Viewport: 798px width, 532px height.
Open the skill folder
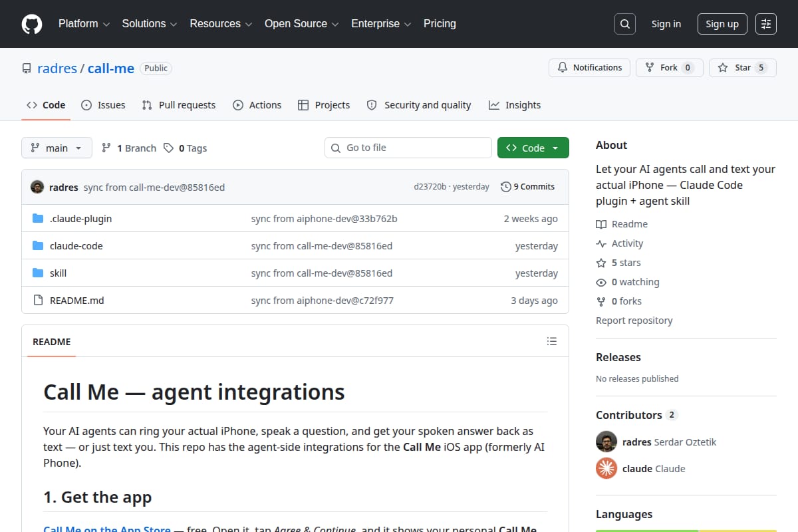coord(58,273)
